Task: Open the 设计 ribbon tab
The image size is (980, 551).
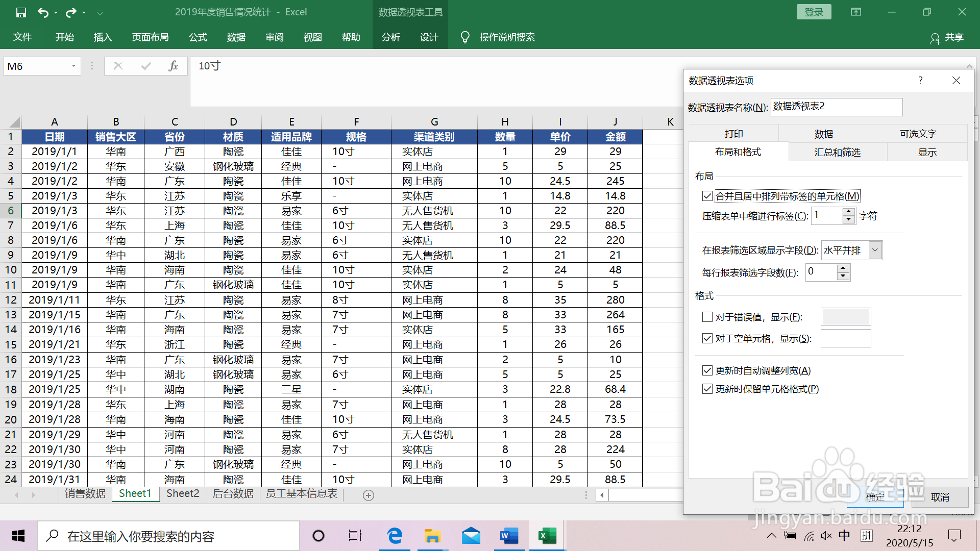Action: click(429, 37)
